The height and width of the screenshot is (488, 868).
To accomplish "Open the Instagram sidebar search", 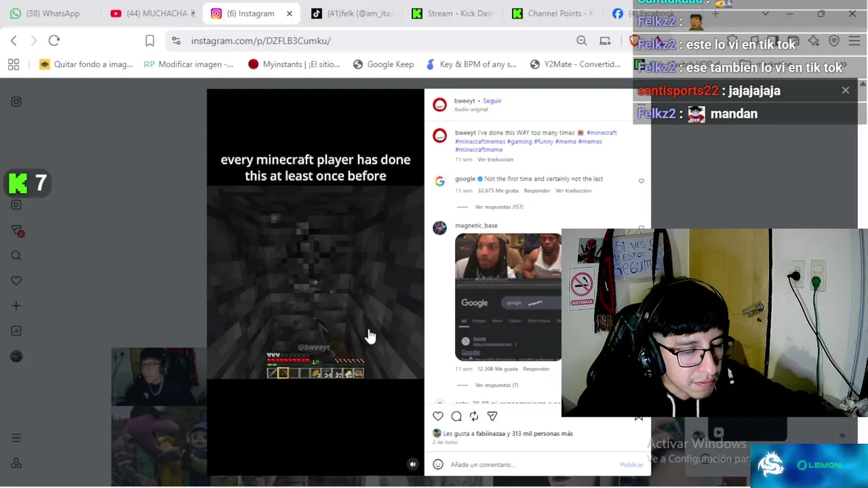I will click(16, 256).
